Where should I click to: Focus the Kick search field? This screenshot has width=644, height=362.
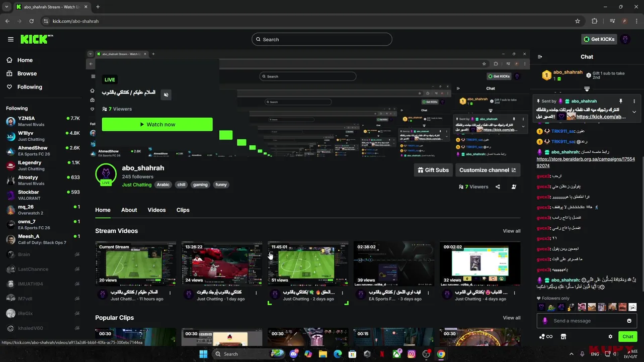point(322,39)
